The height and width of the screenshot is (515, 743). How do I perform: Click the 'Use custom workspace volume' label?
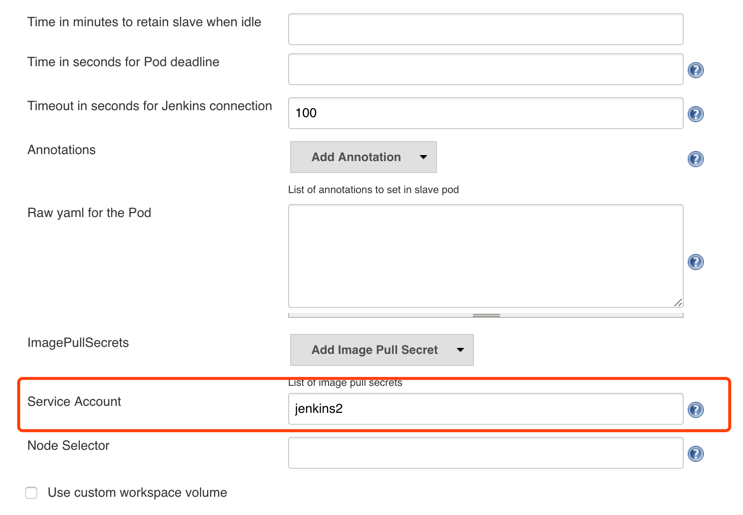tap(137, 493)
